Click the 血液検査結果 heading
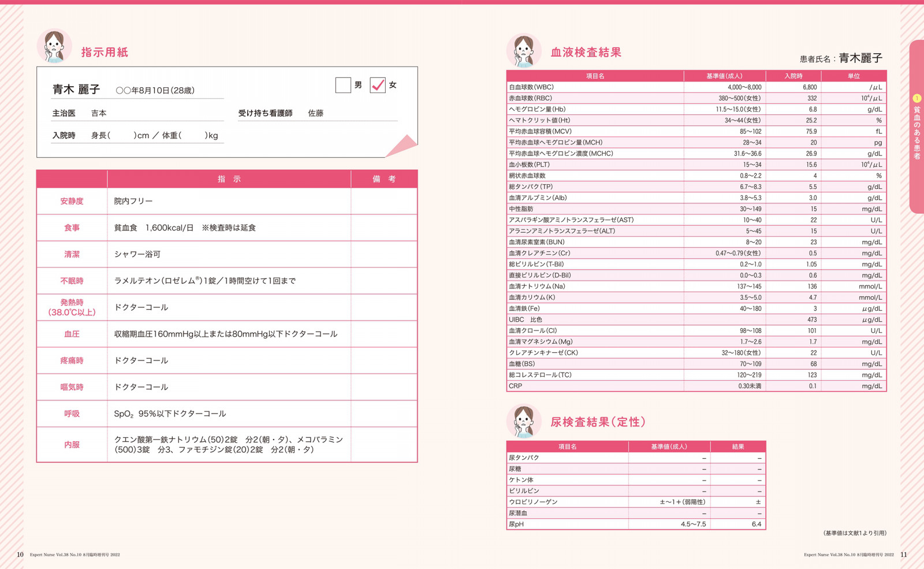 (586, 52)
